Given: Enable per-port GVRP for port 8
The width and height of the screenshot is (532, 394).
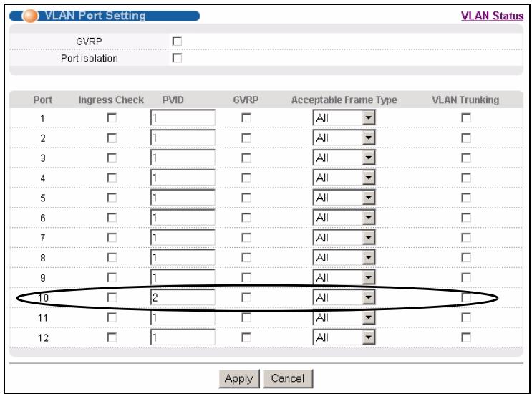Looking at the screenshot, I should point(246,258).
